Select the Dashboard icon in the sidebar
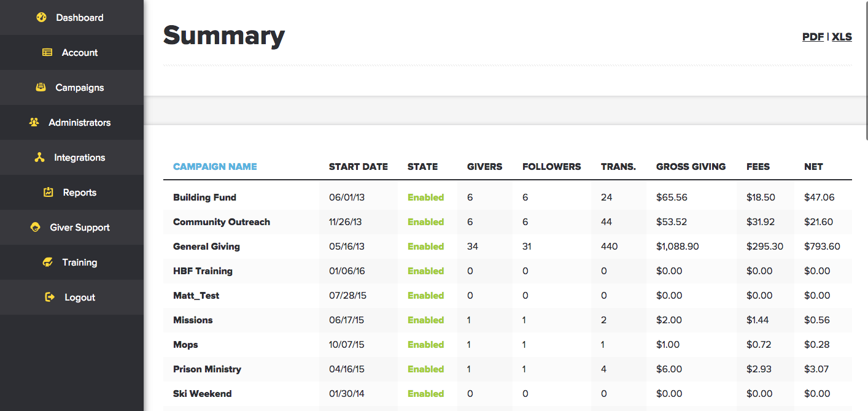868x411 pixels. (x=41, y=17)
